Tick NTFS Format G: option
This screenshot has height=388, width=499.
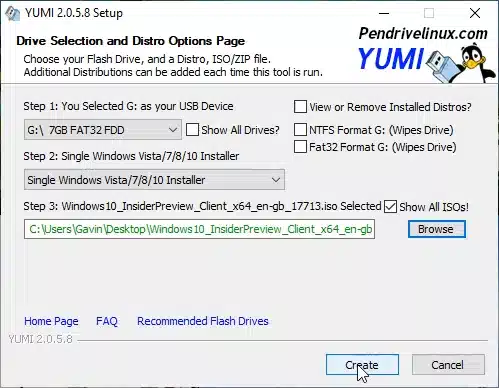pos(300,129)
